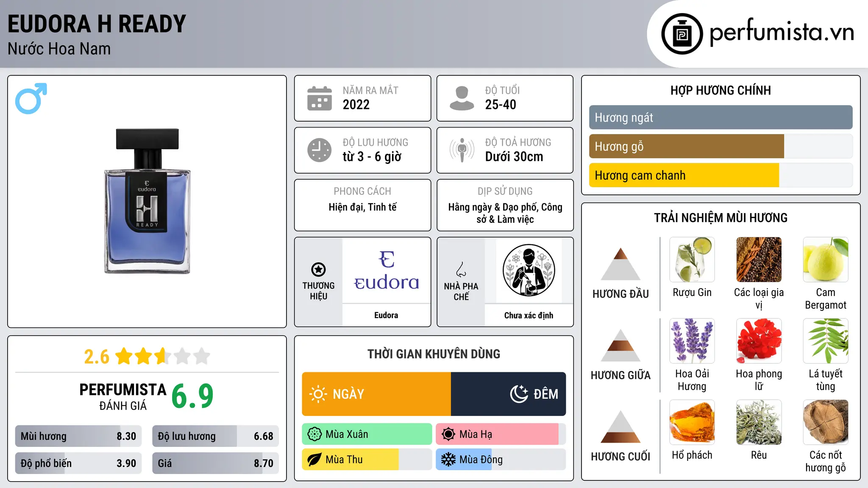Click the blue male gender symbol
Screen dimensions: 868x488
click(31, 98)
